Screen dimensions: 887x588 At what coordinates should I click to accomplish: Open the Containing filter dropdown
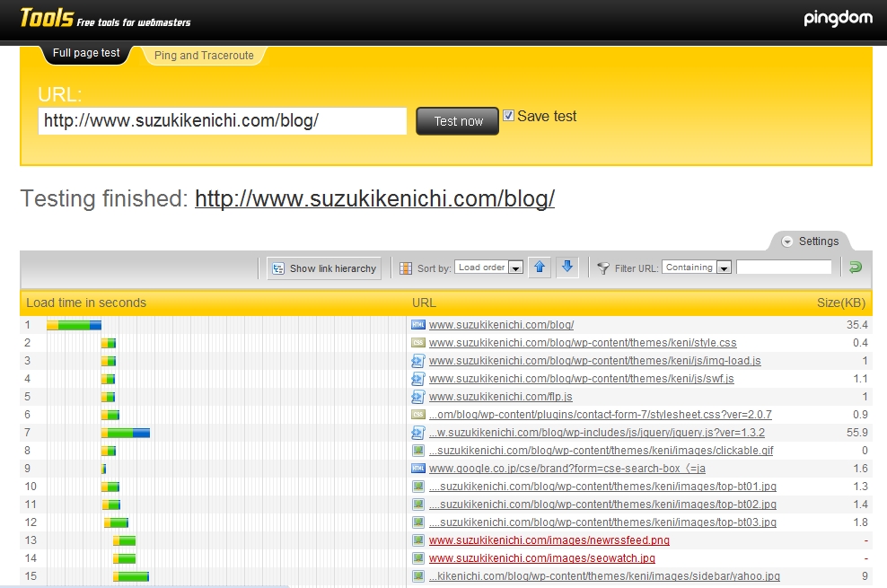[697, 267]
